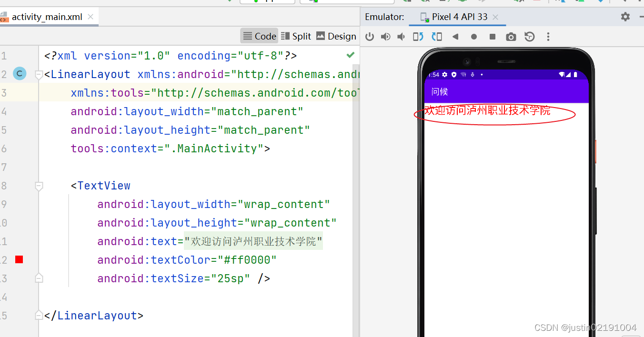Close the Pixel 4 API 33 tab
The image size is (644, 337).
(x=495, y=17)
